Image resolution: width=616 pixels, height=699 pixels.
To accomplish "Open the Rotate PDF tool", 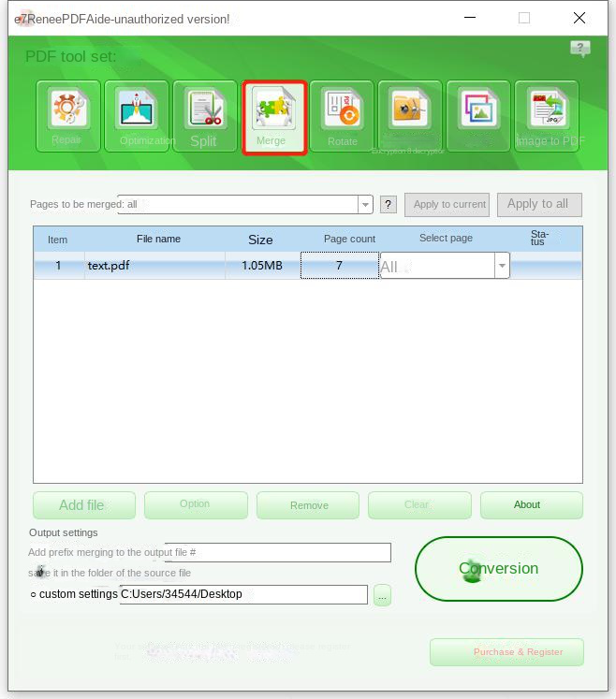I will [x=342, y=116].
